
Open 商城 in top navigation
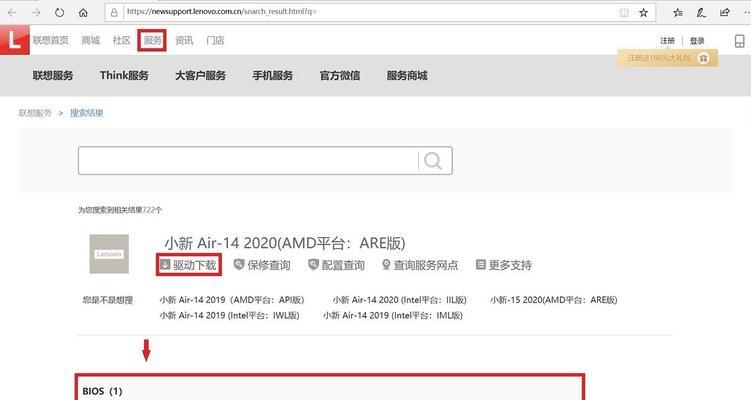click(91, 40)
